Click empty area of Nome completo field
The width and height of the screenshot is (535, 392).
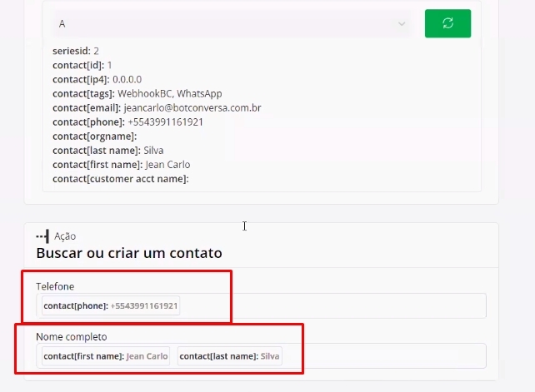coord(383,356)
